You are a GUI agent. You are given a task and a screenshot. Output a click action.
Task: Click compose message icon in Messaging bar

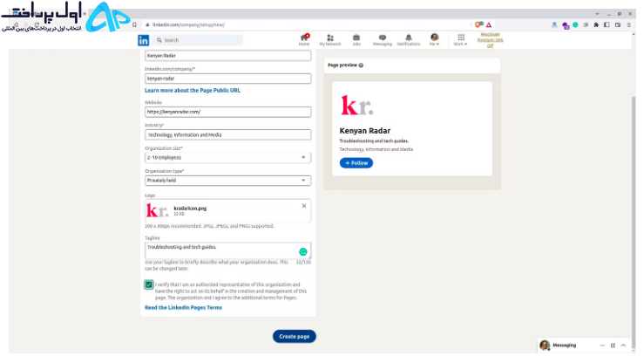(x=613, y=346)
